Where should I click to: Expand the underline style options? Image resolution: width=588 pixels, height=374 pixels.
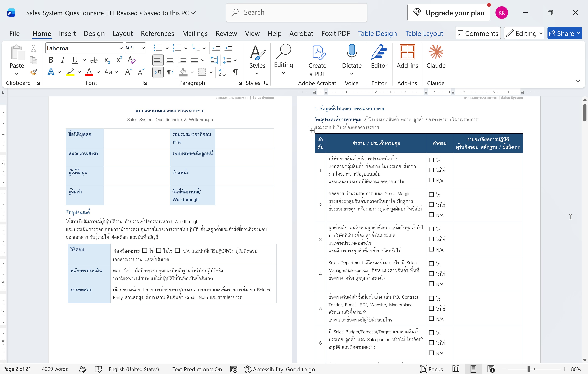(84, 60)
